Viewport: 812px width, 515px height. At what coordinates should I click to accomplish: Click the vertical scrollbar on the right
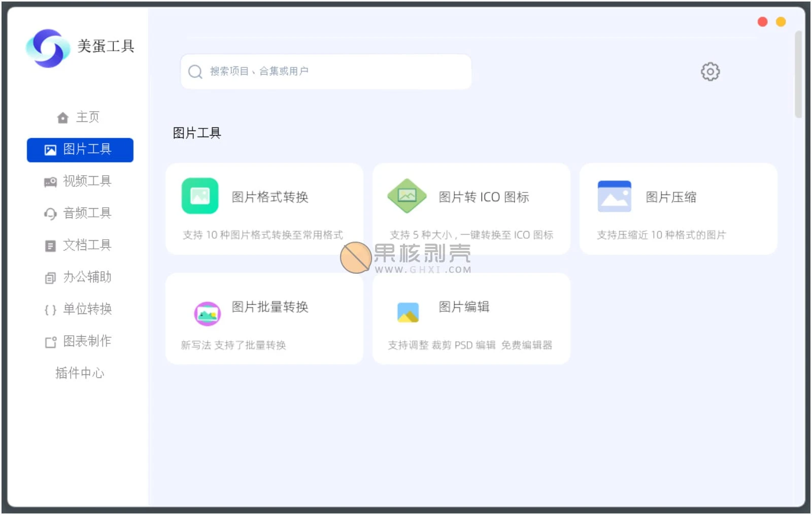coord(798,75)
